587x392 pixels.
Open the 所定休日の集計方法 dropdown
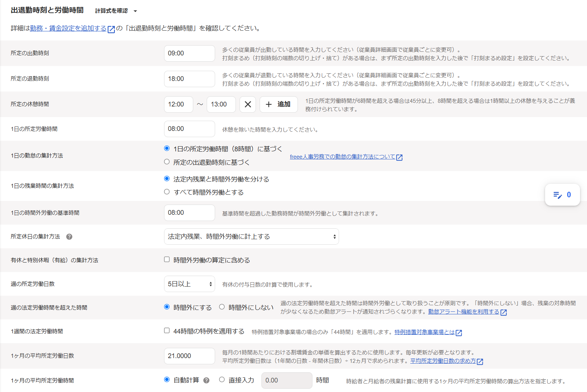click(251, 236)
